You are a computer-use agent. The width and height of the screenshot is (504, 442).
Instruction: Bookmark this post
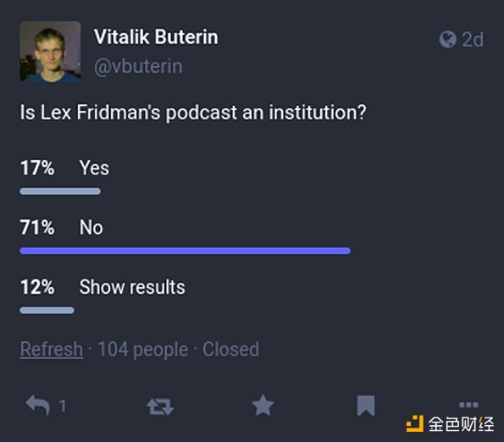[366, 406]
